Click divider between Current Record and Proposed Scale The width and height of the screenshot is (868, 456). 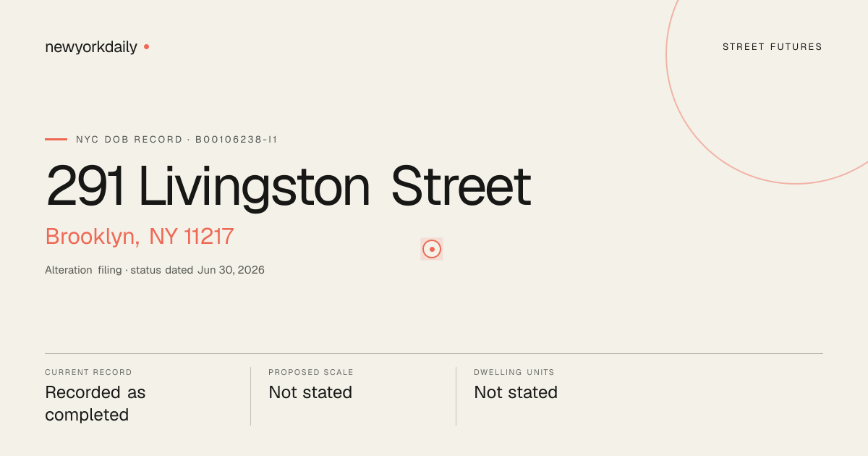click(x=250, y=396)
